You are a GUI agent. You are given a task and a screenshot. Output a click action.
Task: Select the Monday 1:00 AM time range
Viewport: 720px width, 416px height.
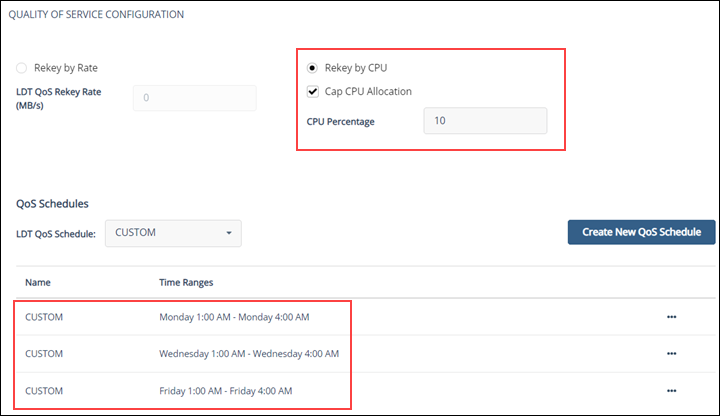tap(234, 317)
